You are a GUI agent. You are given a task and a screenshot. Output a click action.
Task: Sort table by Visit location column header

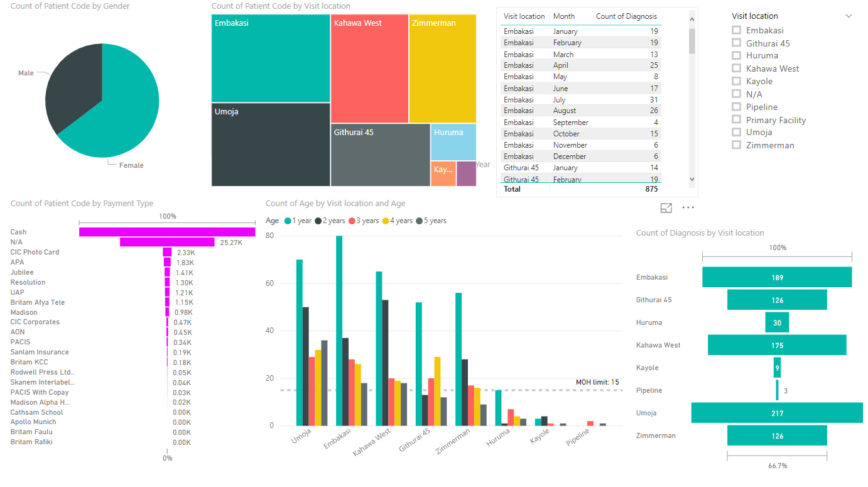524,16
